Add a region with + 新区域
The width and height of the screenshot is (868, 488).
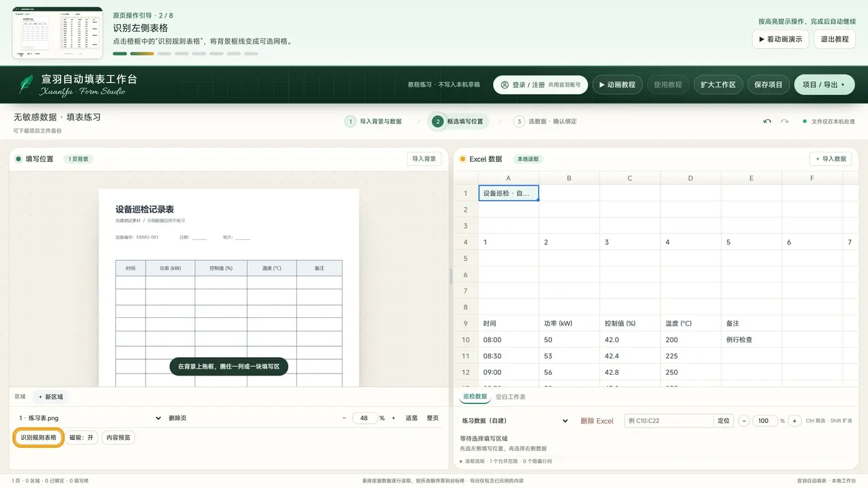[x=50, y=396]
